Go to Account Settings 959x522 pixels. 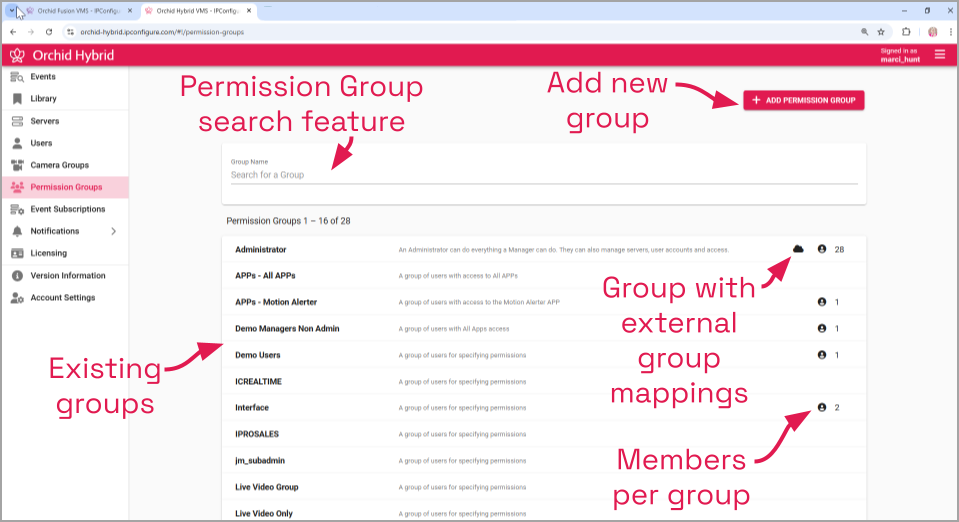(63, 298)
